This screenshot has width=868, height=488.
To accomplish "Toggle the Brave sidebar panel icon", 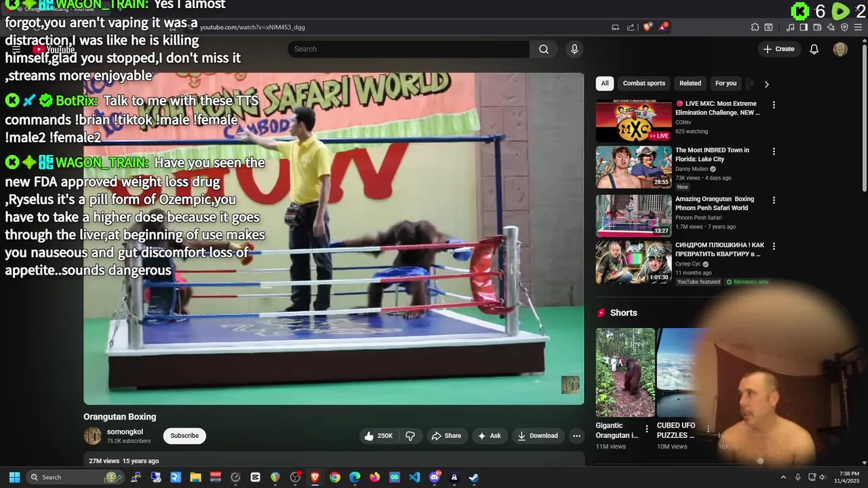I will [x=804, y=27].
